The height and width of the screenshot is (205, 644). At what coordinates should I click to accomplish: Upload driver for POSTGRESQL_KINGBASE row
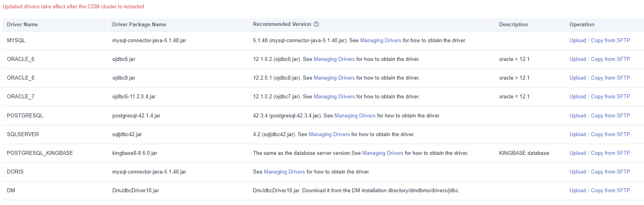577,153
